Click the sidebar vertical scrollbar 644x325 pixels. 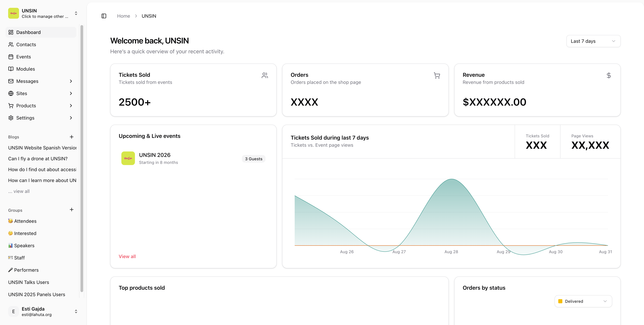tap(81, 158)
